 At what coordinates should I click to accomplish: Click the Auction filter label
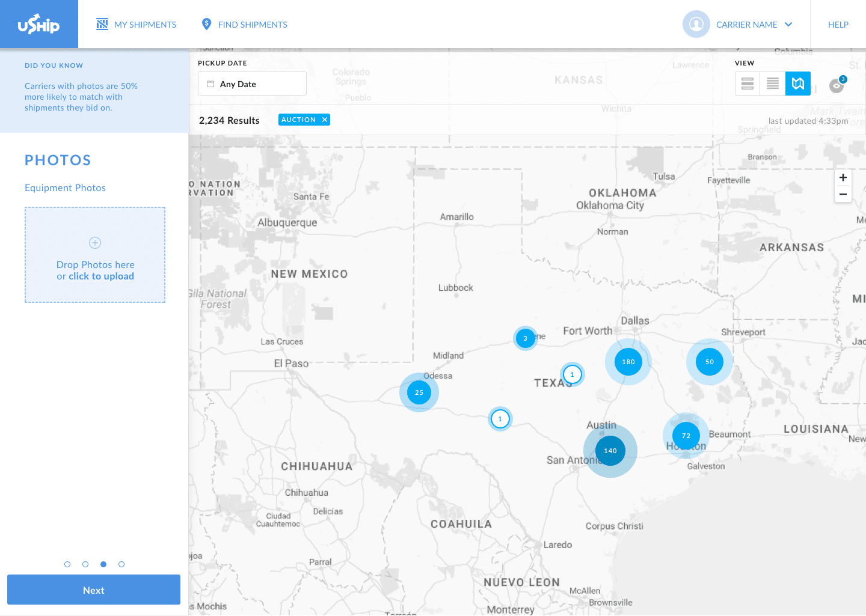(298, 120)
